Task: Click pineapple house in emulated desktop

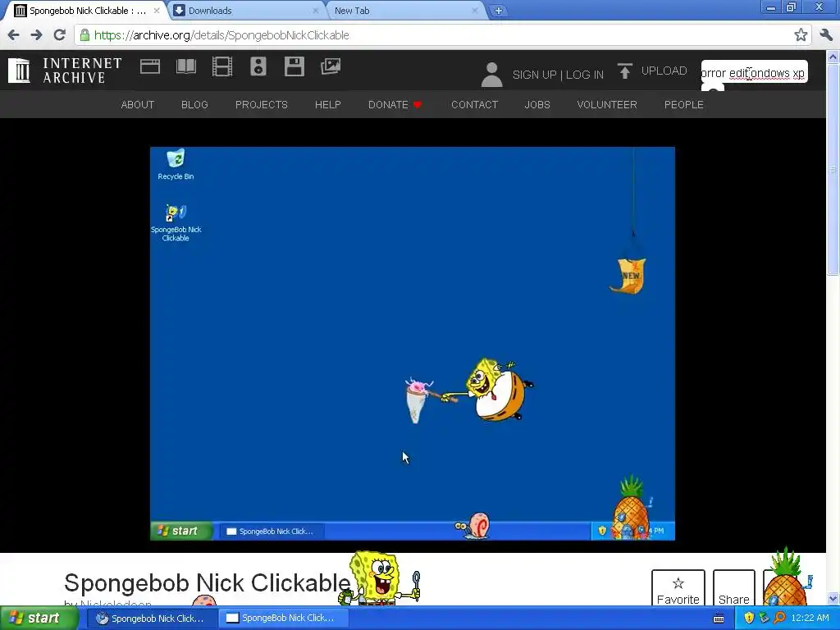Action: (x=631, y=508)
